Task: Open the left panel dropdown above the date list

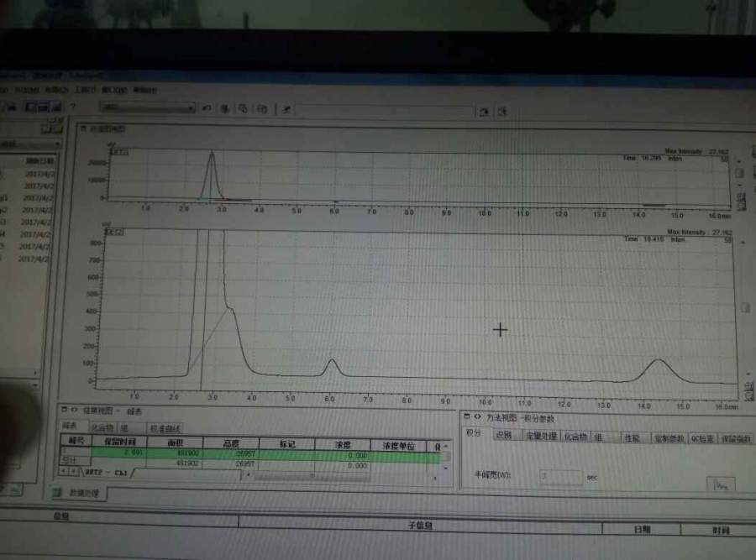Action: coord(30,144)
